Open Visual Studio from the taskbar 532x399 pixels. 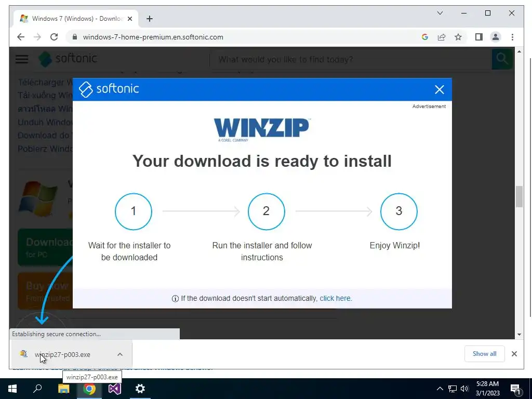pos(115,389)
